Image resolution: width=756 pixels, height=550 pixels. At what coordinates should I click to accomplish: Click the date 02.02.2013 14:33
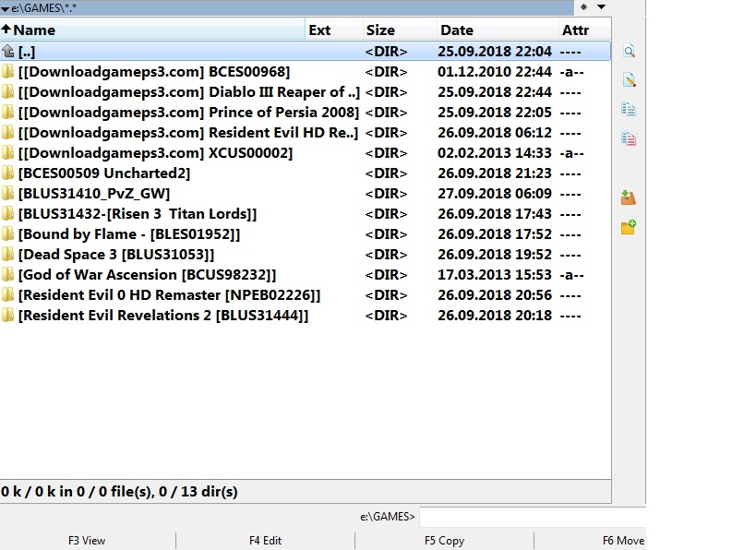495,153
